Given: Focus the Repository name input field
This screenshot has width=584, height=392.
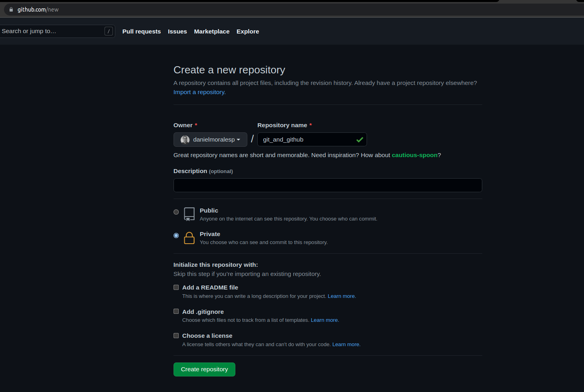Looking at the screenshot, I should coord(312,140).
